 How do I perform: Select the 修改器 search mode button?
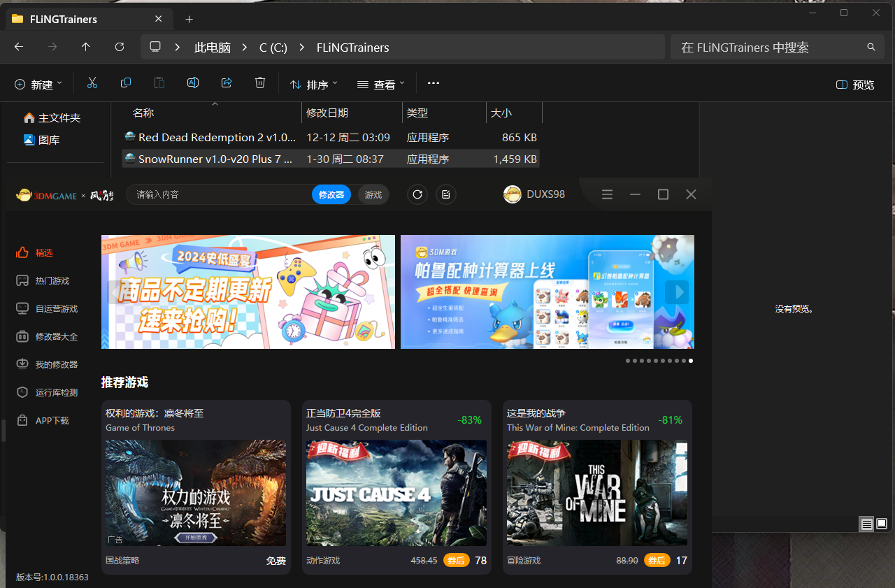(331, 194)
